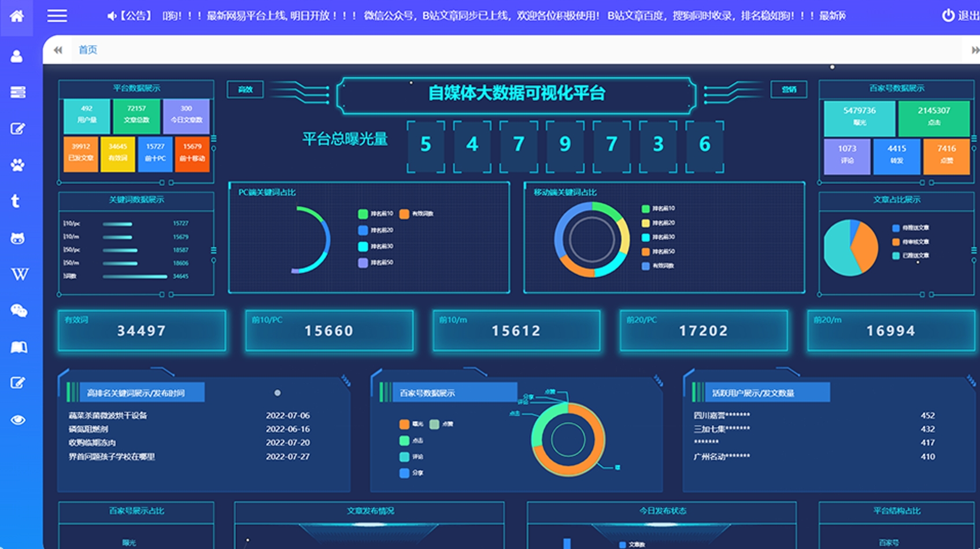Switch to the 首页 tab
The height and width of the screenshot is (549, 980).
[x=88, y=50]
